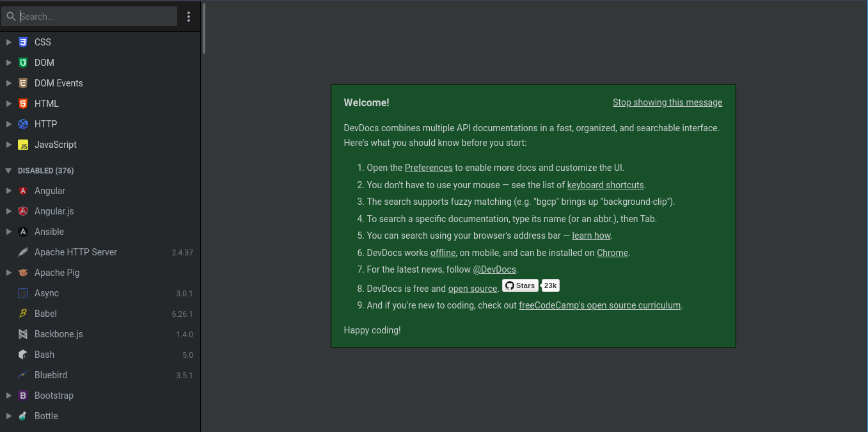This screenshot has width=868, height=432.
Task: Click the Apache HTTP Server feather icon
Action: pyautogui.click(x=23, y=252)
